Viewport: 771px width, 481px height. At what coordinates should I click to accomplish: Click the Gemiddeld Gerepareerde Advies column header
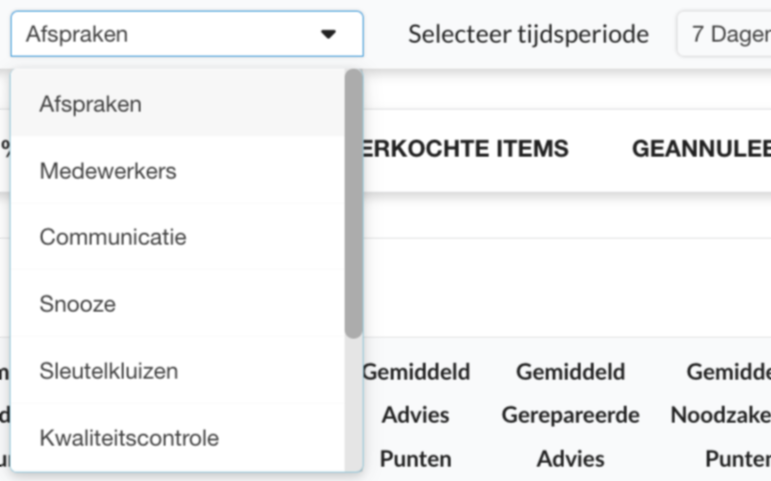tap(570, 415)
